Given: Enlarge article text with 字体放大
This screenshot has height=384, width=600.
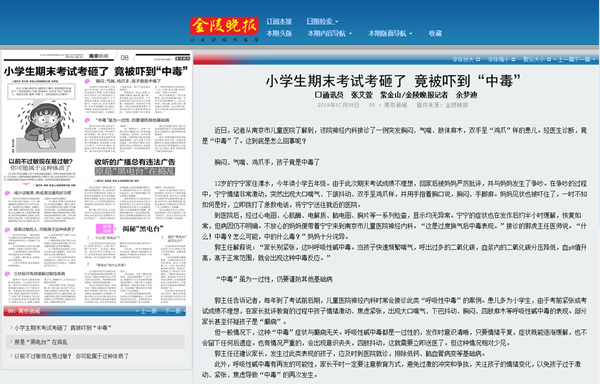Looking at the screenshot, I should pos(466,59).
